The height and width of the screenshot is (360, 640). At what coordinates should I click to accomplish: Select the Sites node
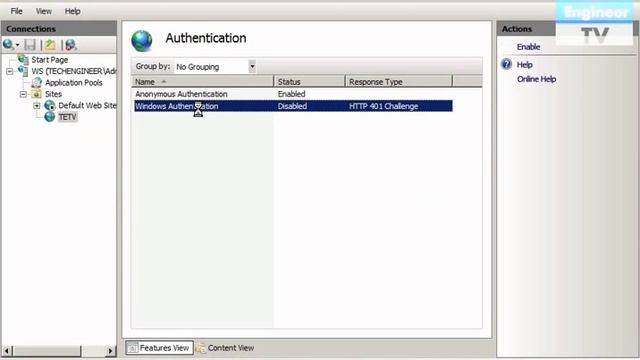(53, 94)
